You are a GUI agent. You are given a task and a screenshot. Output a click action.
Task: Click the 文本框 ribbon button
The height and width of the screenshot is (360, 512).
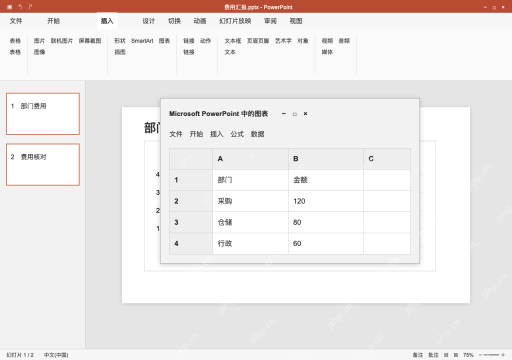point(233,41)
